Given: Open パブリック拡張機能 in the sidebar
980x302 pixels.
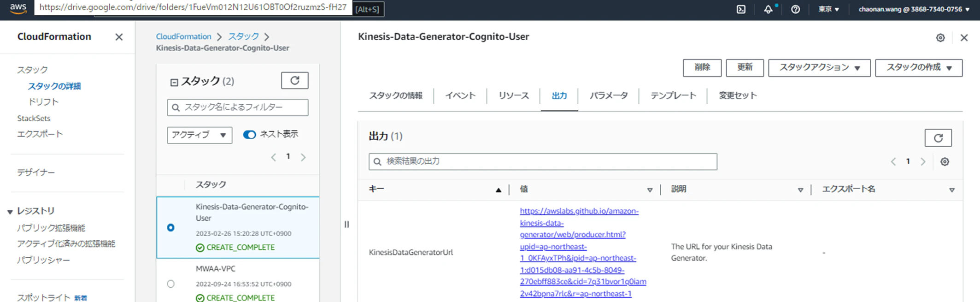Looking at the screenshot, I should pos(51,228).
